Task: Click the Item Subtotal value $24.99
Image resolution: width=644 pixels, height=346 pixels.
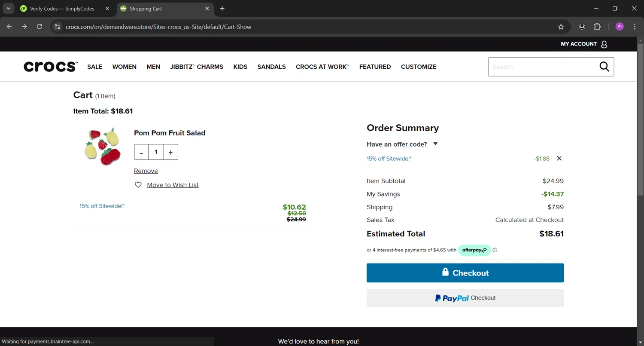Action: tap(553, 181)
